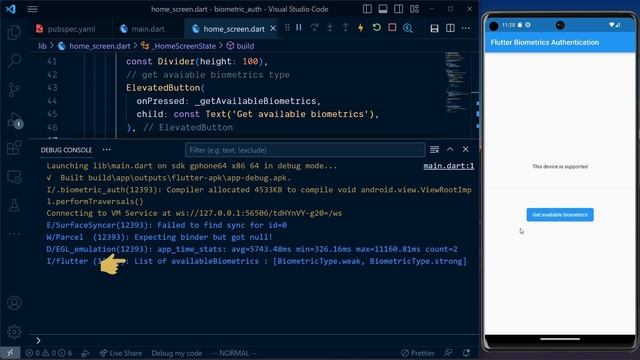Click line number 43 in the gutter
640x360 pixels.
(52, 88)
